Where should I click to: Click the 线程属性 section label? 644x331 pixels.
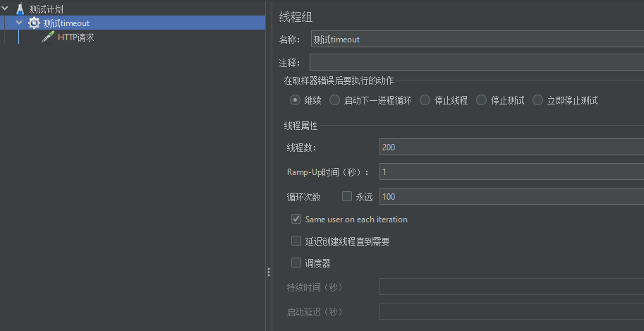(300, 126)
